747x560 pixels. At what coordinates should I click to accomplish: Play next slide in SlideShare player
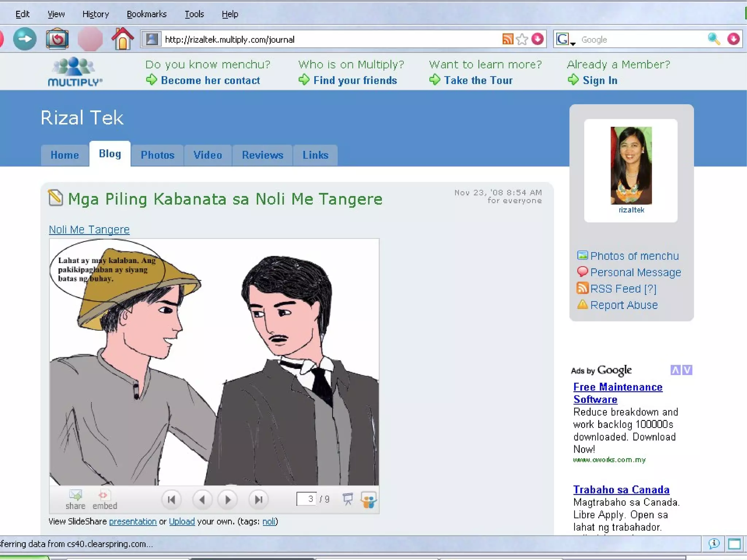[x=228, y=499]
